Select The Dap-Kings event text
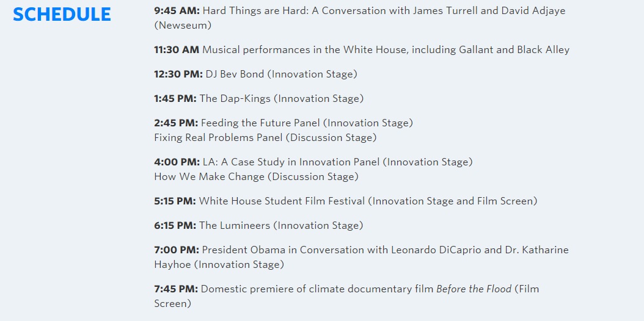Screen dimensions: 644x321 (x=281, y=99)
